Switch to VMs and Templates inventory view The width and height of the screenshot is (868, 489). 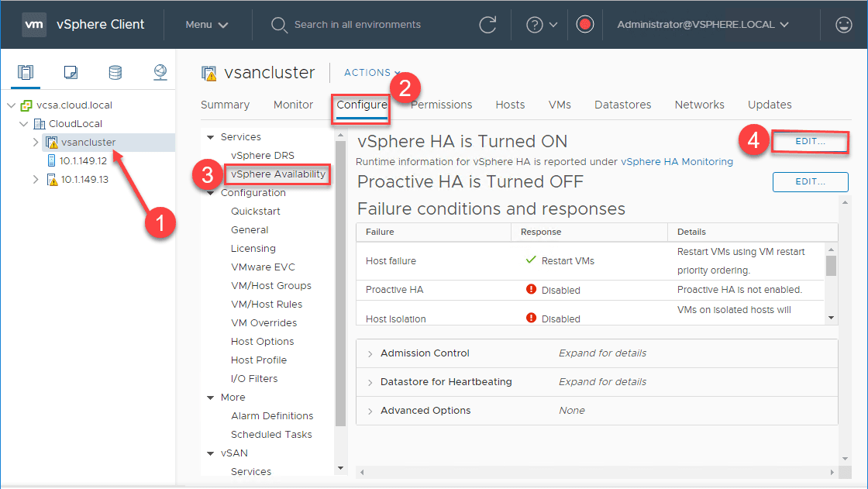point(71,73)
